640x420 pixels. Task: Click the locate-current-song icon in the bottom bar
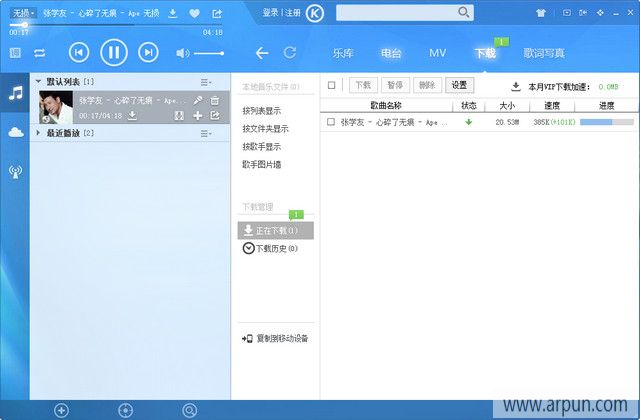point(126,410)
